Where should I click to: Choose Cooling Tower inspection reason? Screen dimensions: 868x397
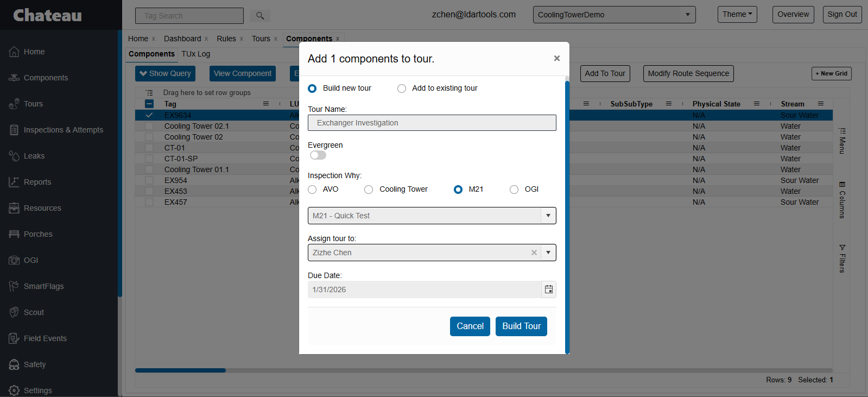pyautogui.click(x=369, y=190)
